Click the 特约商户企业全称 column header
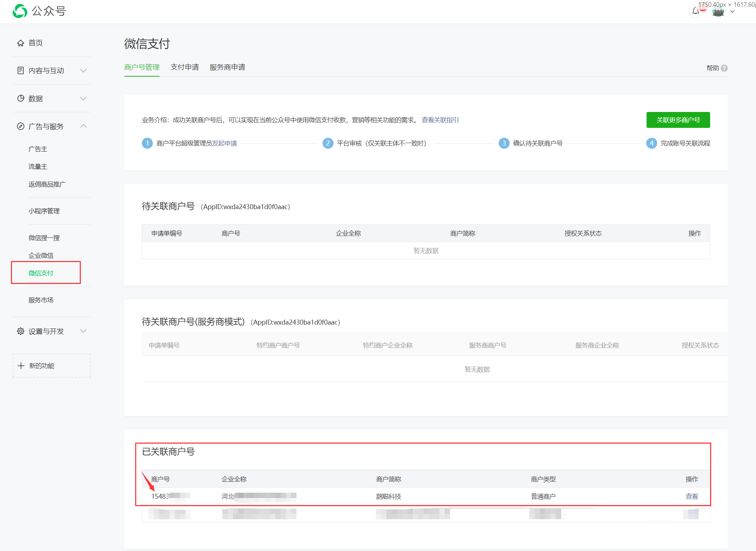 tap(388, 345)
